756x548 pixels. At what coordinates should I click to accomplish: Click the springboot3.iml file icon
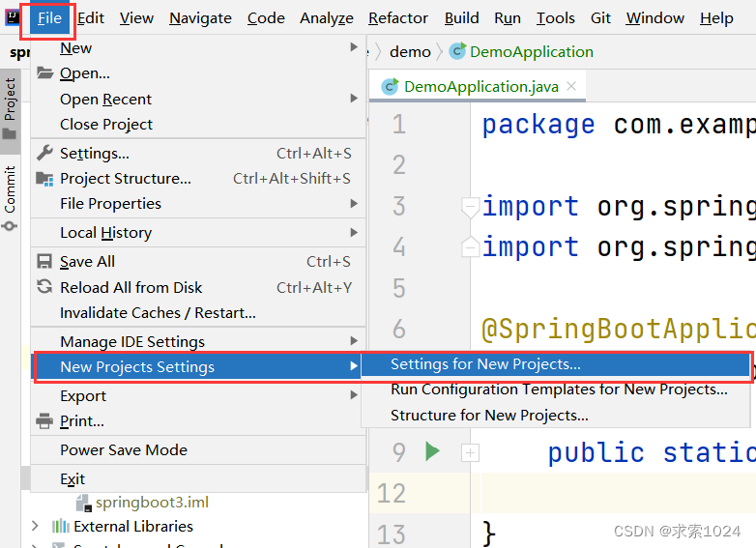(x=84, y=503)
